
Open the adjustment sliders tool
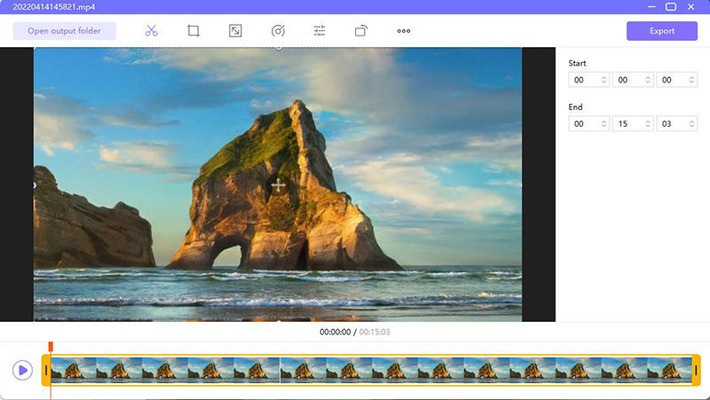[320, 31]
